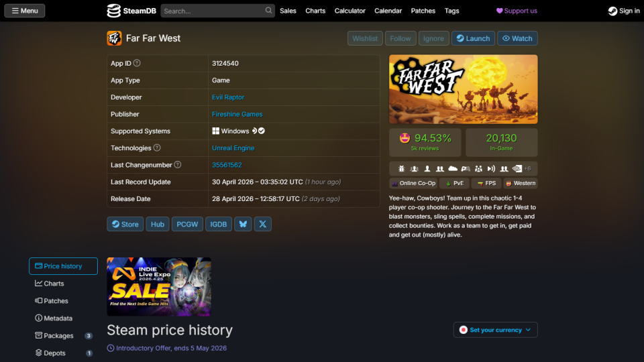Focus the SteamDB search field
The width and height of the screenshot is (644, 362).
[x=213, y=11]
